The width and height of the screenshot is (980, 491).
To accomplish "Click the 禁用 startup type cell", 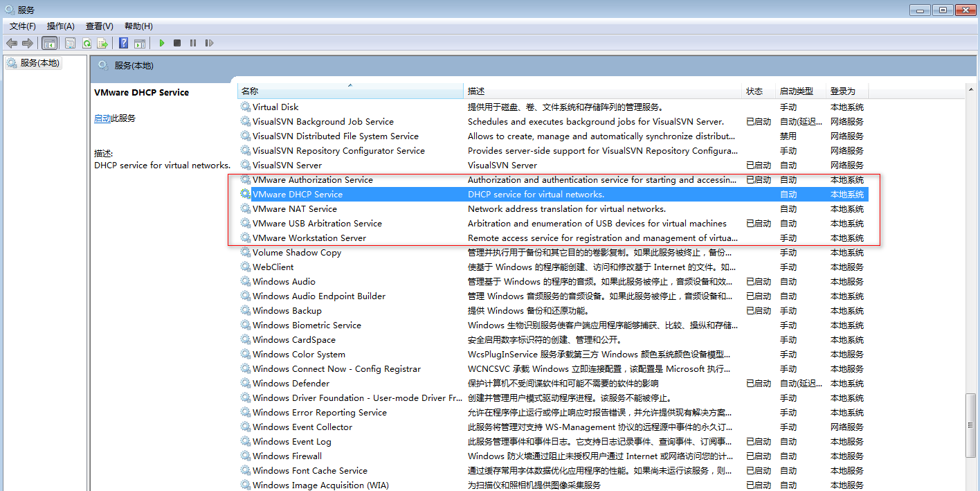I will [x=788, y=136].
